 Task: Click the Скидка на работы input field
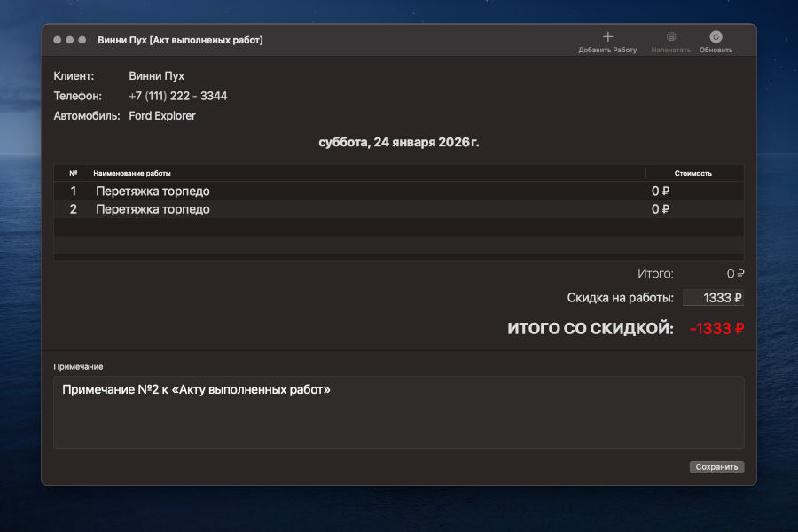tap(713, 298)
